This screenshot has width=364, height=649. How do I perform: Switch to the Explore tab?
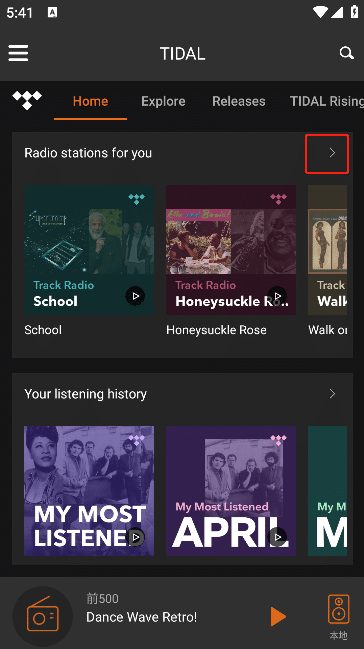click(x=163, y=101)
